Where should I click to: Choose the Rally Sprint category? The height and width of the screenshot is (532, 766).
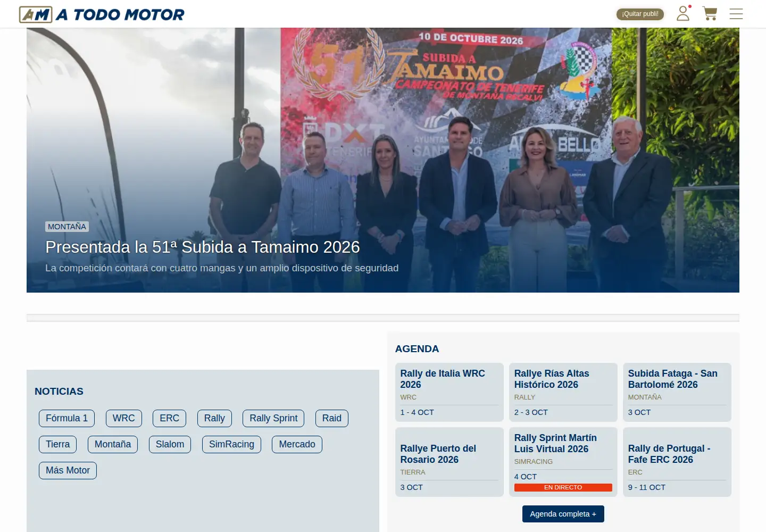click(273, 418)
